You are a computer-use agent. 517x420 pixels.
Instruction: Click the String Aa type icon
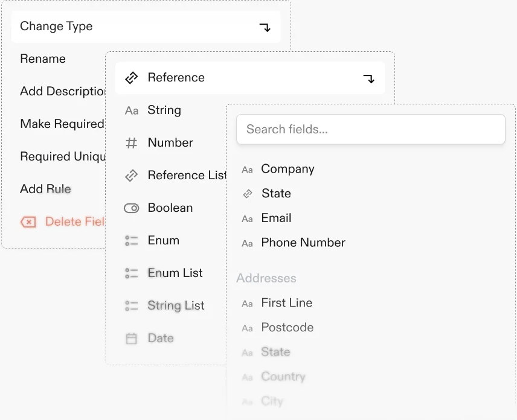pos(131,110)
